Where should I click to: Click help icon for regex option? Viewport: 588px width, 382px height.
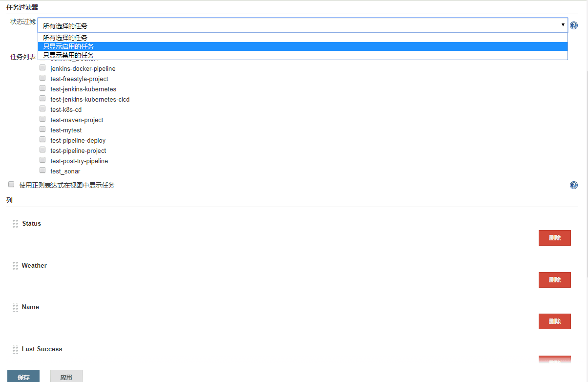click(x=574, y=185)
